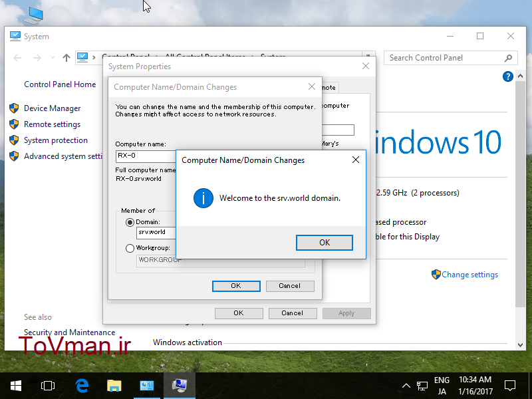Go up one level with the up arrow
The height and width of the screenshot is (399, 532).
[x=66, y=58]
